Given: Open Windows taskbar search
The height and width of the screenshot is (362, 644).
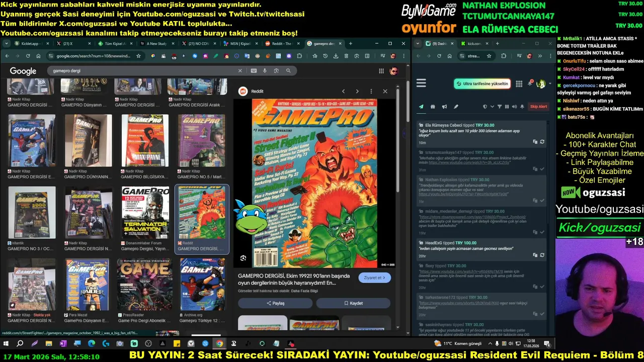Looking at the screenshot, I should tap(20, 344).
